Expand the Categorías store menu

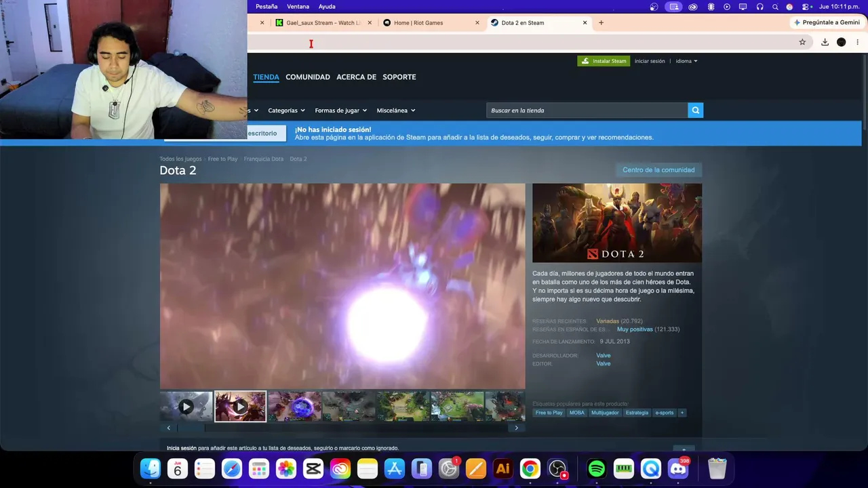286,110
